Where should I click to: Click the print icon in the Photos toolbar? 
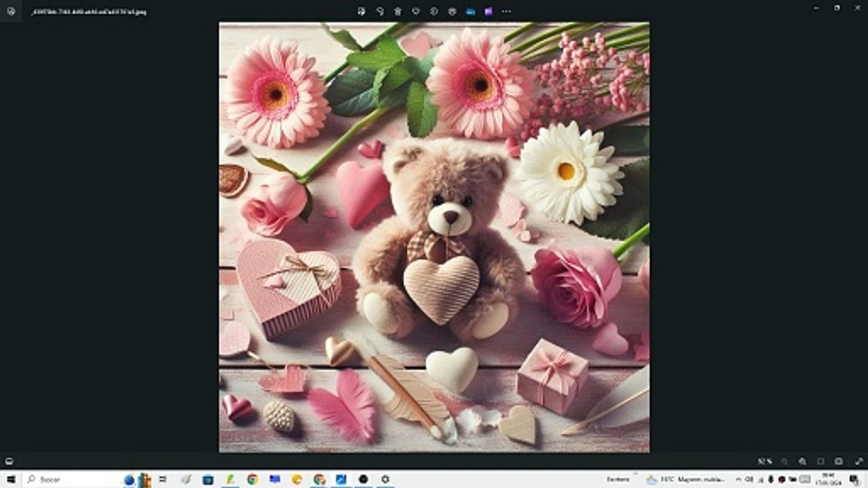pyautogui.click(x=452, y=11)
